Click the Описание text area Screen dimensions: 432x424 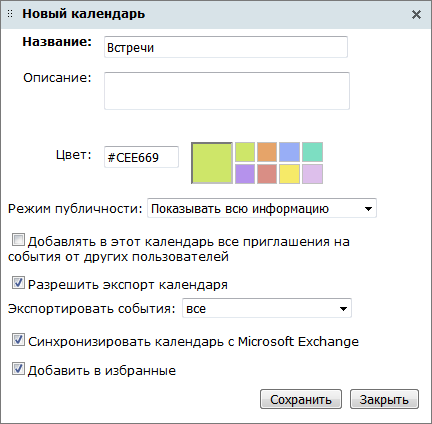227,91
